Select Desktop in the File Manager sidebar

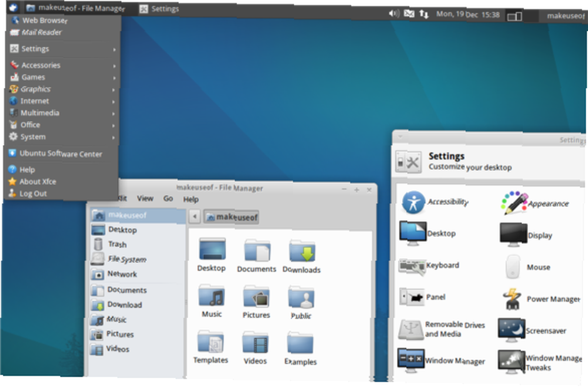click(x=137, y=230)
